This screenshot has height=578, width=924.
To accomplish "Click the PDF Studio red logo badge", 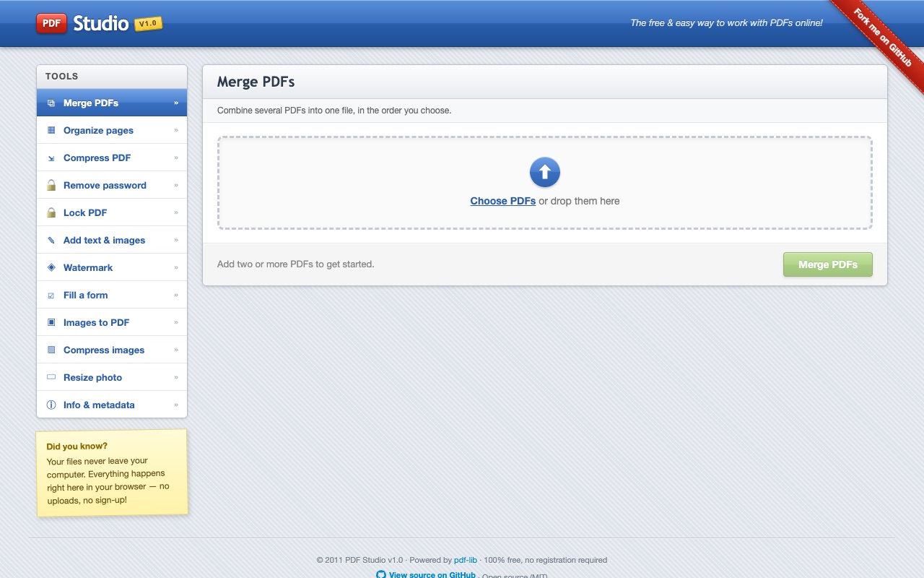I will 51,23.
